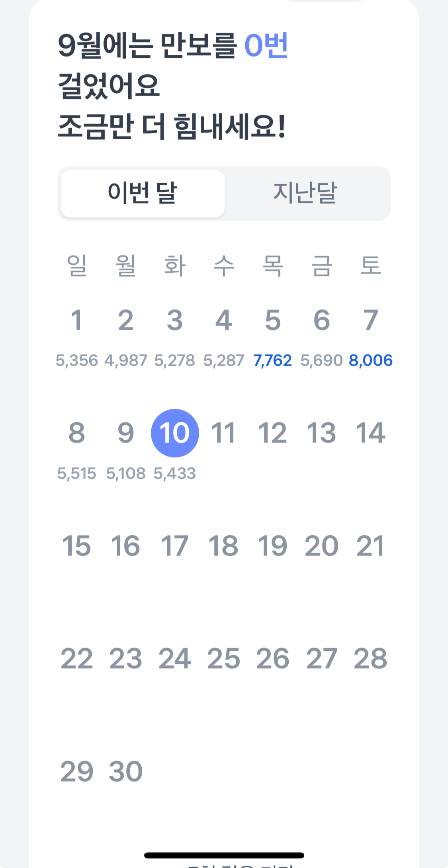
Task: Switch to the 이번 달 tab
Action: click(143, 193)
